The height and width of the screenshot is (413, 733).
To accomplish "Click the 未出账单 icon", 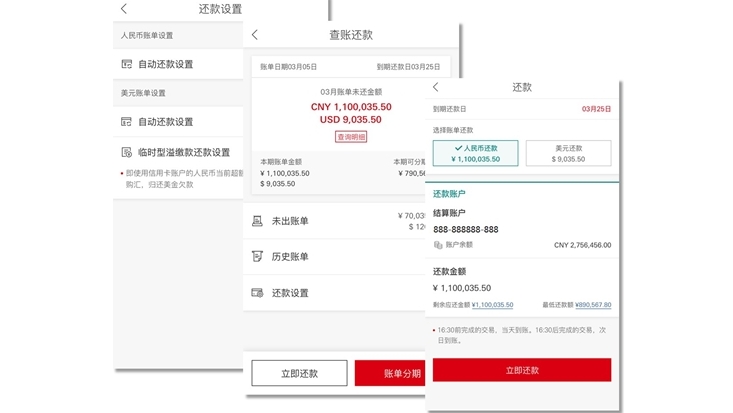I will point(257,220).
